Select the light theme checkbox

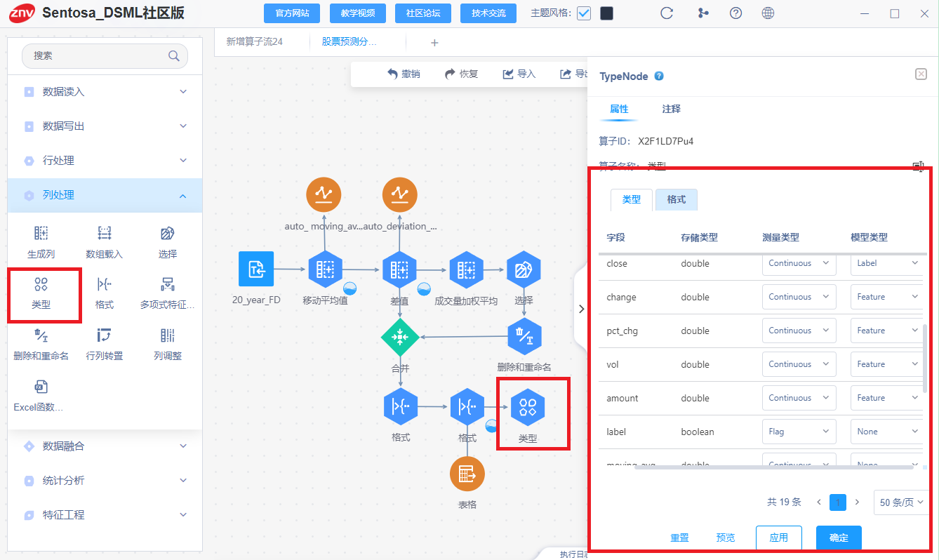point(584,13)
